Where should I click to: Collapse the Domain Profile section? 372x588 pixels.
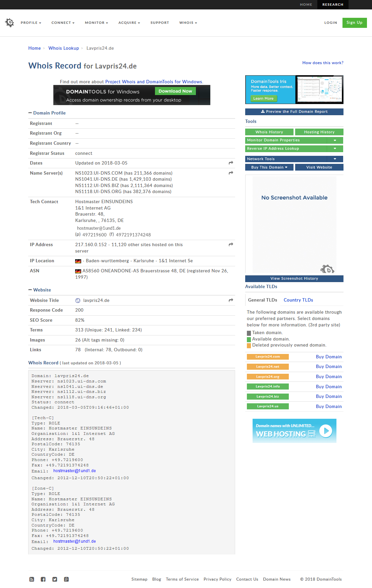[x=47, y=113]
